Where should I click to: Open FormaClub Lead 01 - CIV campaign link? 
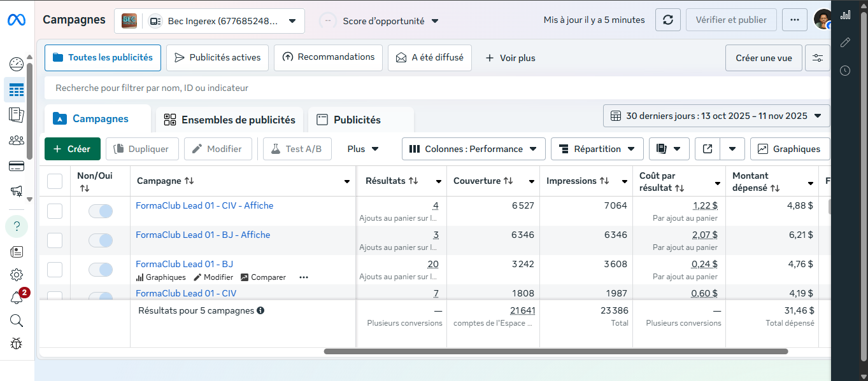(x=186, y=293)
